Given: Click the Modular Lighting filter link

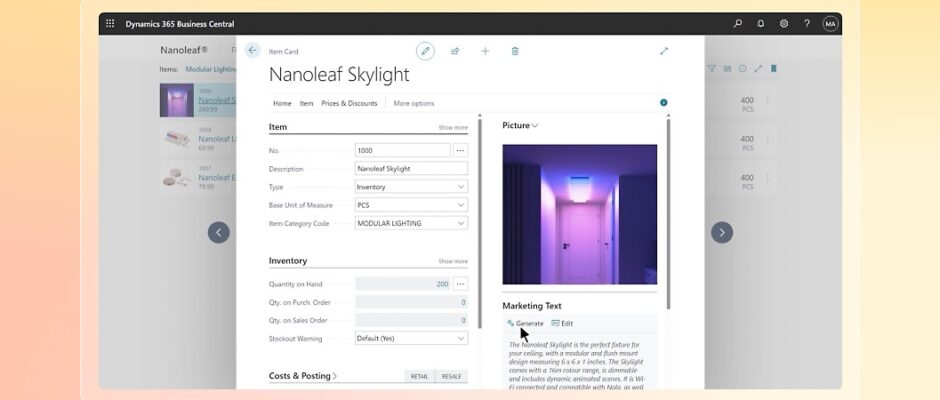Looking at the screenshot, I should click(x=211, y=69).
